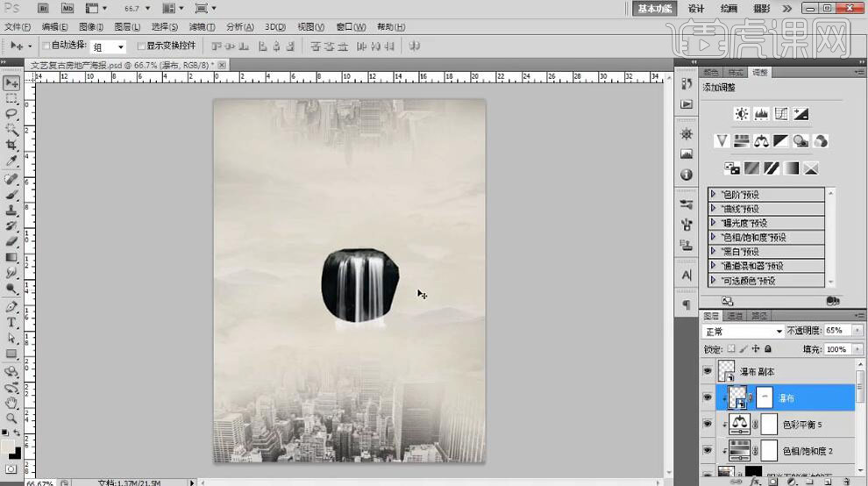The image size is (868, 486).
Task: Select the Eraser tool
Action: point(11,241)
